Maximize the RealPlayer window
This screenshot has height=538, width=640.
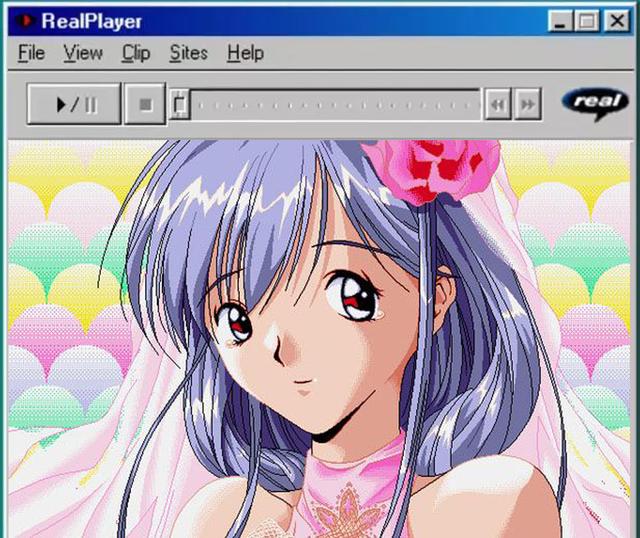pyautogui.click(x=587, y=20)
